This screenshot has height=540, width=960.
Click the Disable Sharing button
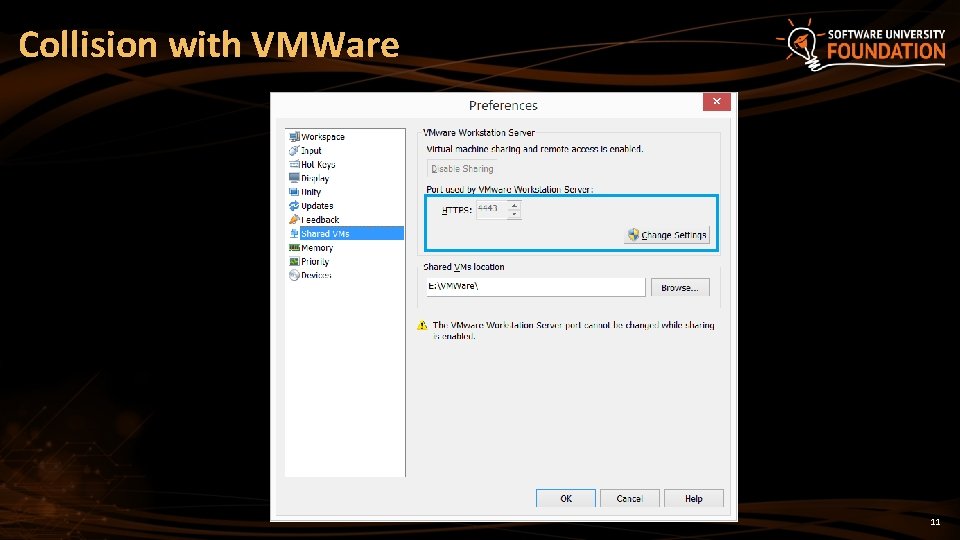[x=462, y=168]
